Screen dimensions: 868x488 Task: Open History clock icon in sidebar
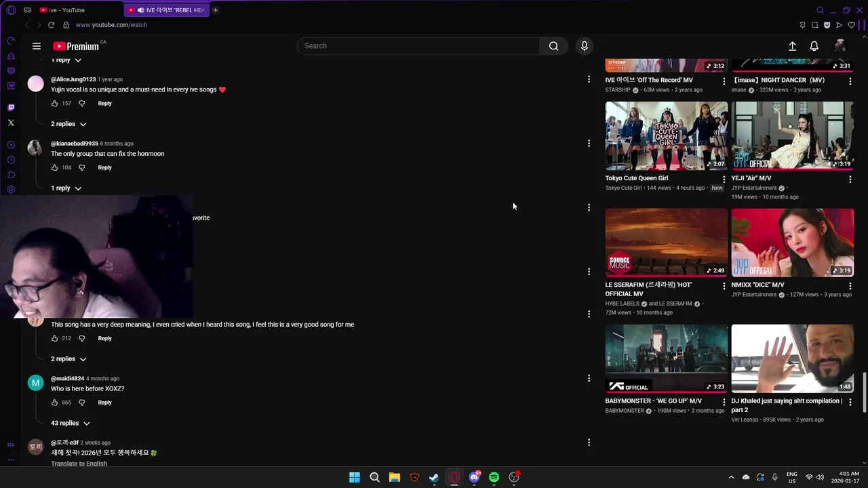11,160
